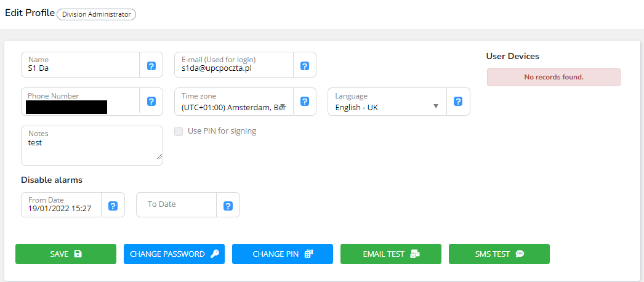Screen dimensions: 644x282
Task: Send an EMAIL TEST
Action: (x=391, y=254)
